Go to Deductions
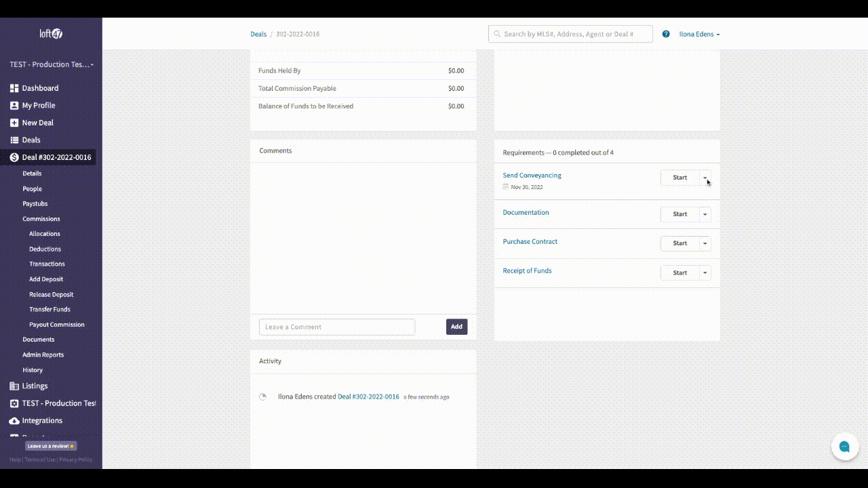868x488 pixels. 45,249
